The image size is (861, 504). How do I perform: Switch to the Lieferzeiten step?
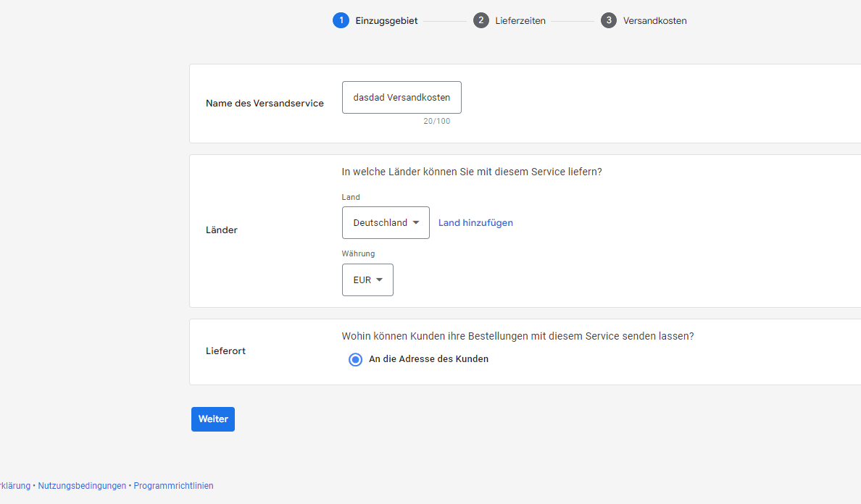pos(520,21)
